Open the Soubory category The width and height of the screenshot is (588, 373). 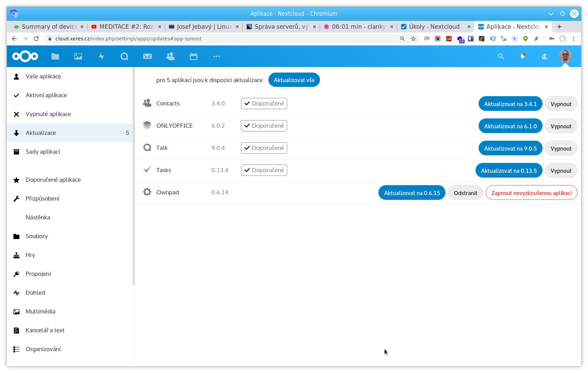70,236
